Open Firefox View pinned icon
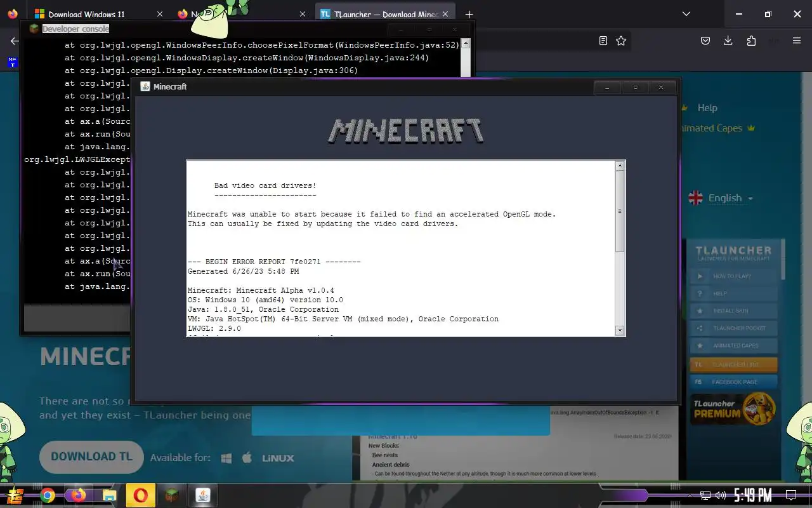The width and height of the screenshot is (812, 508). coord(13,14)
